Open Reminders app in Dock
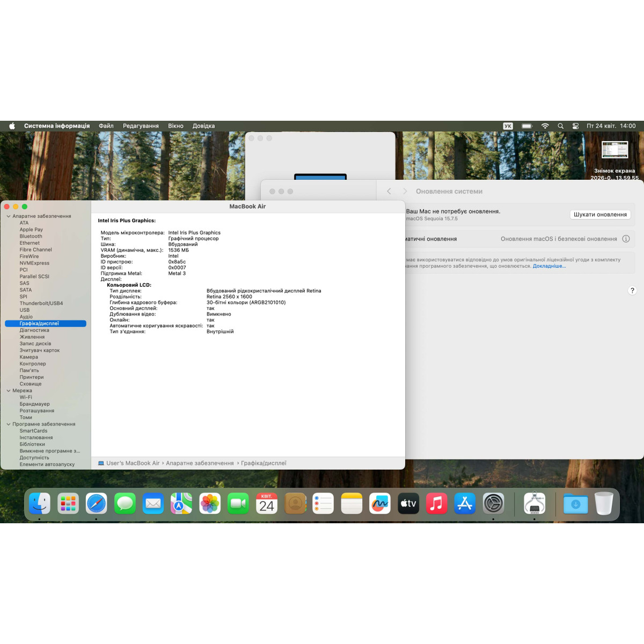The height and width of the screenshot is (644, 644). (323, 503)
